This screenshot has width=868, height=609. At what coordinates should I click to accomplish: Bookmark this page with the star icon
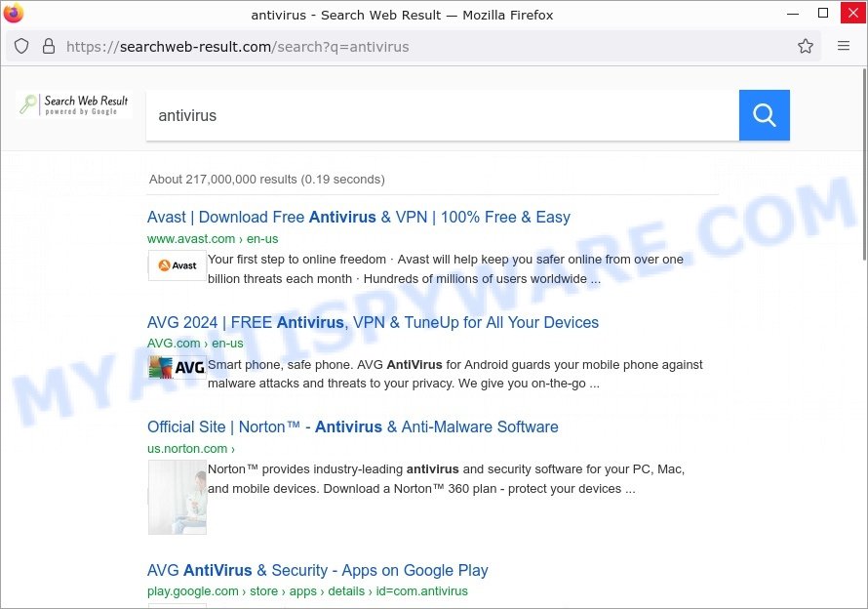click(x=806, y=46)
